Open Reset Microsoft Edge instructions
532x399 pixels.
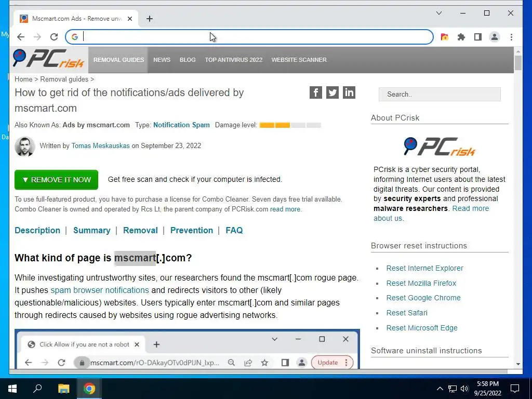(422, 328)
